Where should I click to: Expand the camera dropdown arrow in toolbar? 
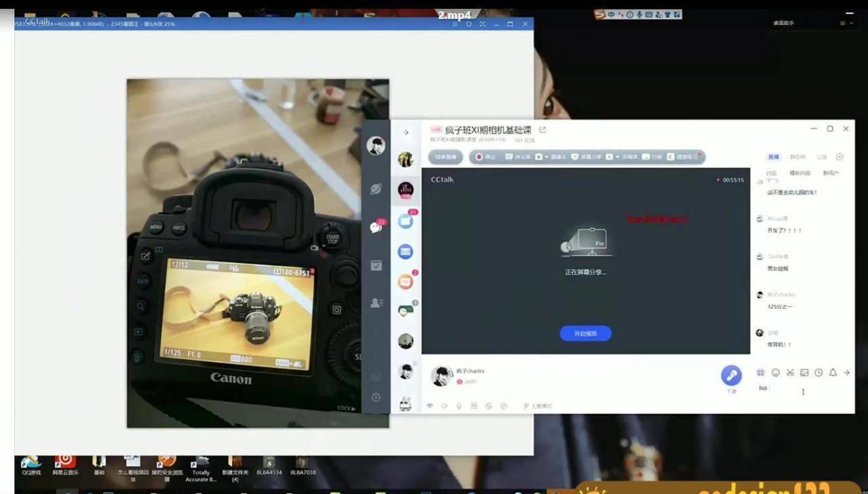(x=547, y=157)
